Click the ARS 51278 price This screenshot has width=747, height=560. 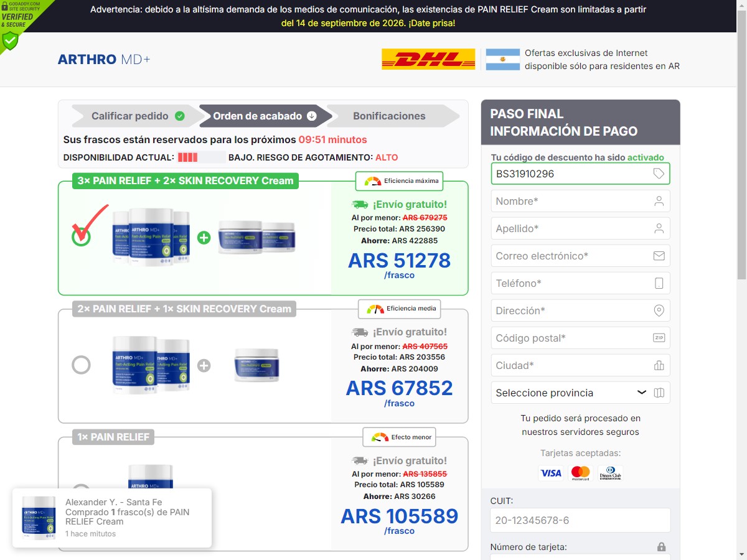click(x=400, y=260)
